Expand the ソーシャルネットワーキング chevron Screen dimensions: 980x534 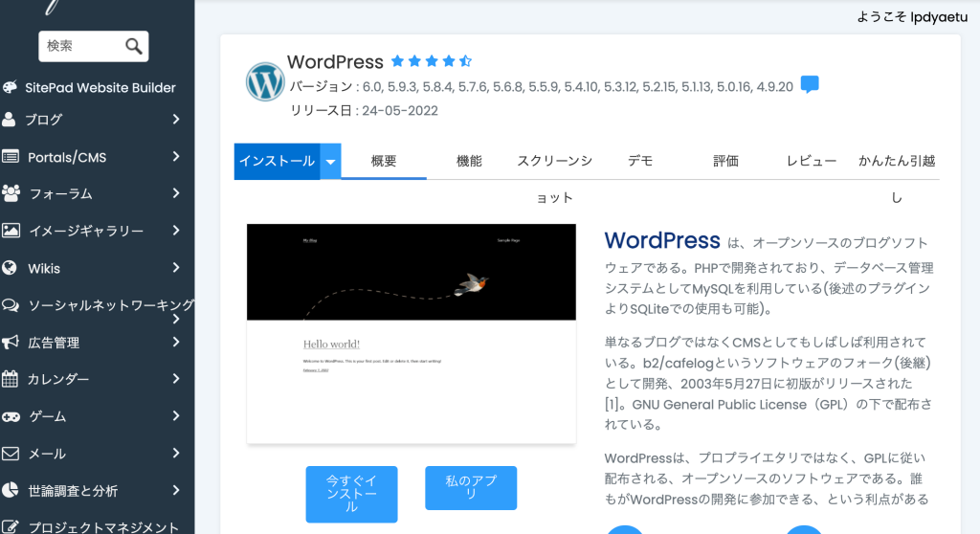tap(176, 320)
